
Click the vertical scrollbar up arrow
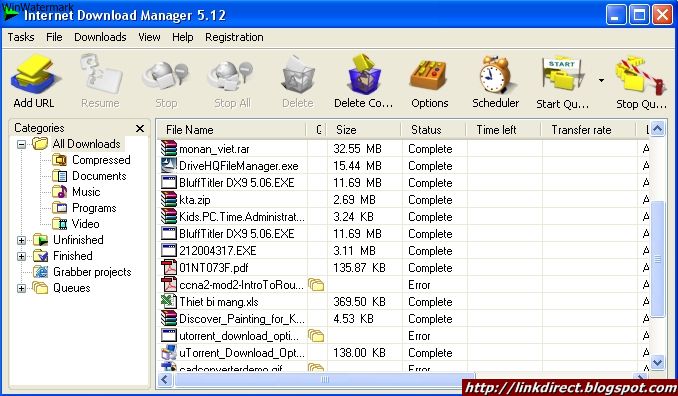pos(657,129)
